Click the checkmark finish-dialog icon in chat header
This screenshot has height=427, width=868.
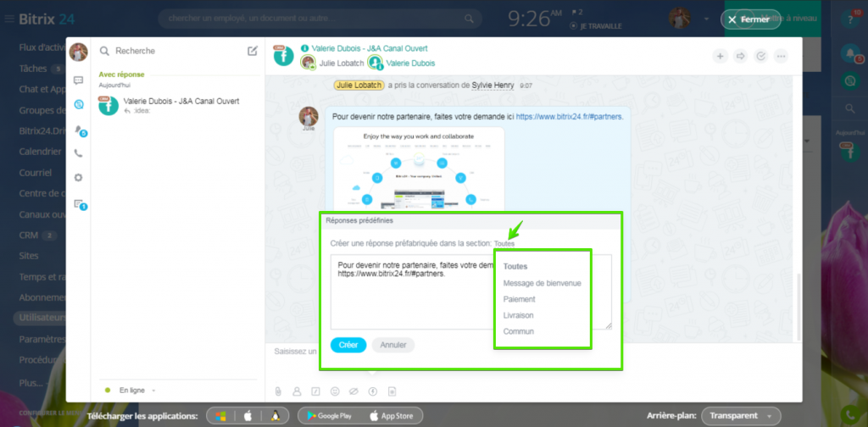(760, 56)
